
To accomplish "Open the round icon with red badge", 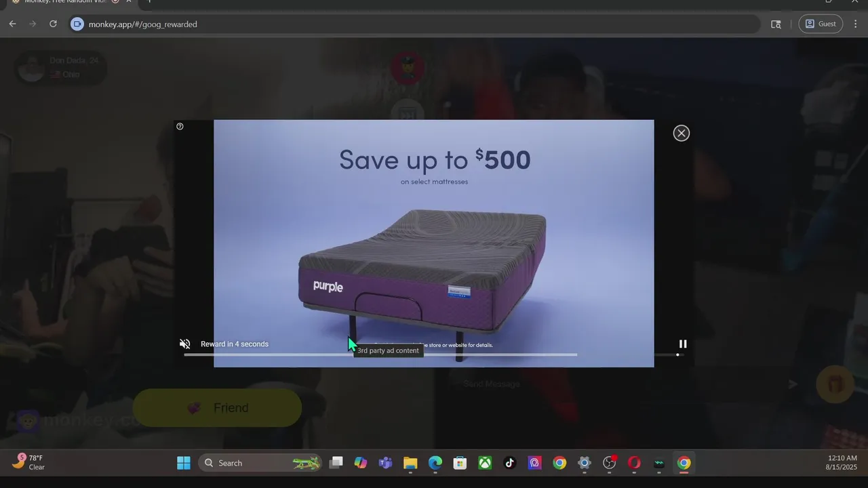I will (610, 463).
